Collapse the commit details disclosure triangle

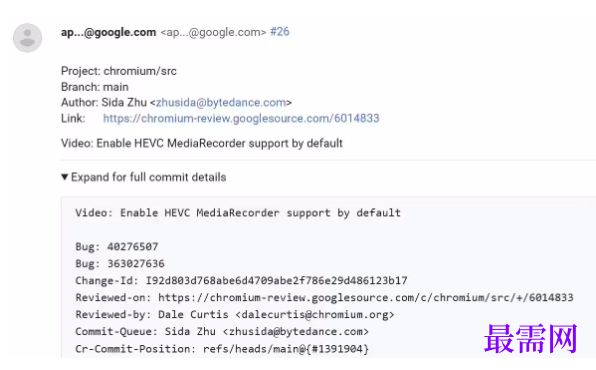[65, 177]
